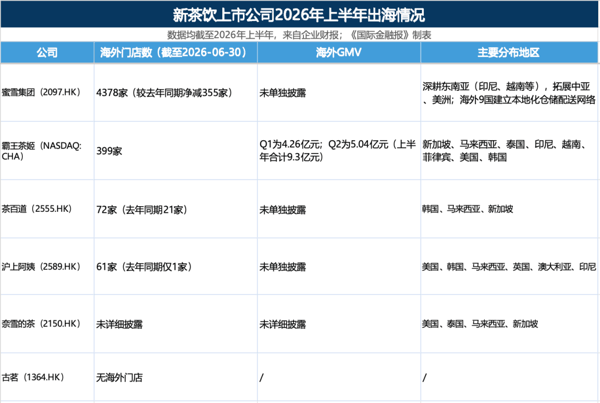Image resolution: width=600 pixels, height=403 pixels.
Task: Click 未详细披露 in the 海外GMV column
Action: click(x=283, y=325)
